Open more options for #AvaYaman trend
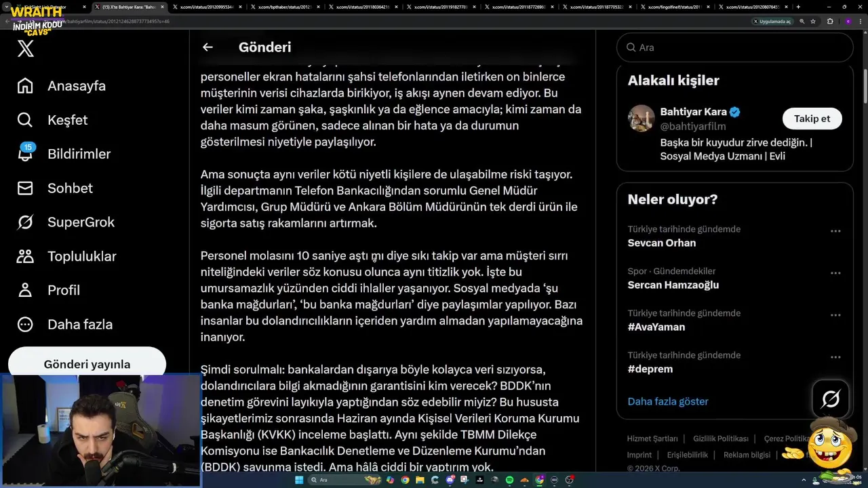The height and width of the screenshot is (488, 868). pos(835,315)
